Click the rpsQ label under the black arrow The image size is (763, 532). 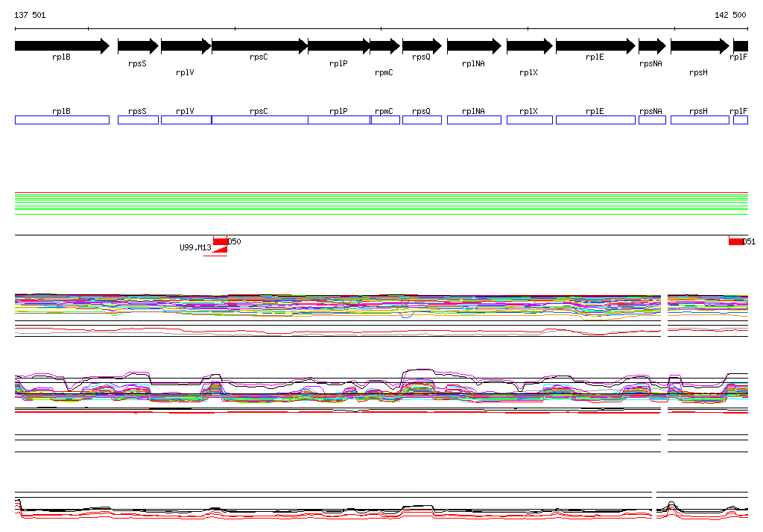coord(422,57)
